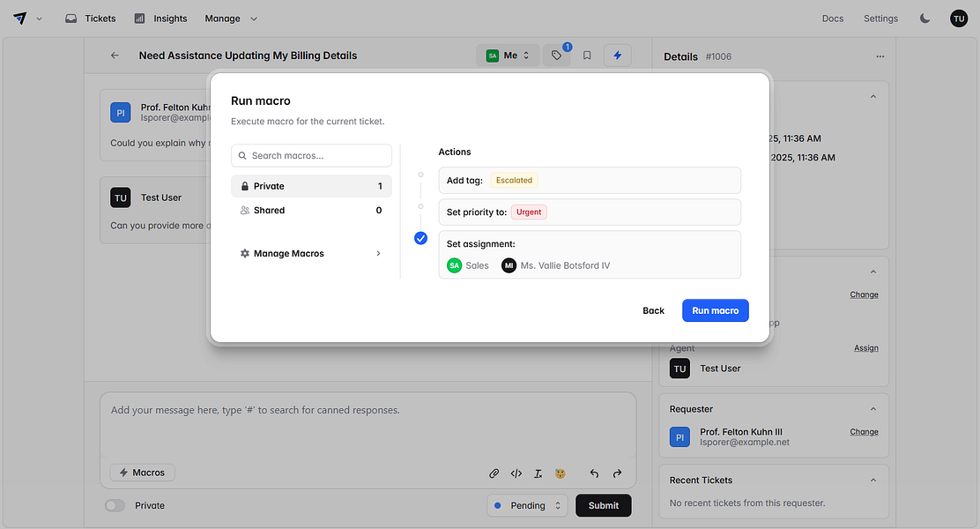Attach a file with paperclip icon

coord(494,473)
